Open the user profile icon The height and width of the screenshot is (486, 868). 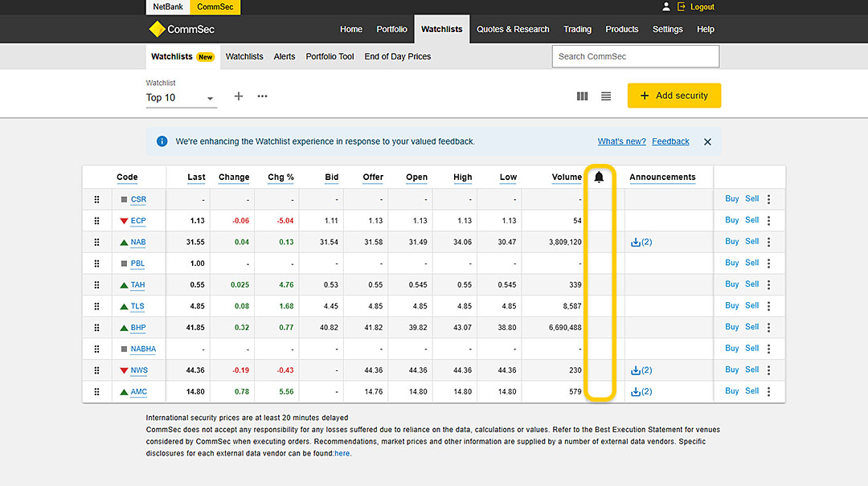coord(665,7)
